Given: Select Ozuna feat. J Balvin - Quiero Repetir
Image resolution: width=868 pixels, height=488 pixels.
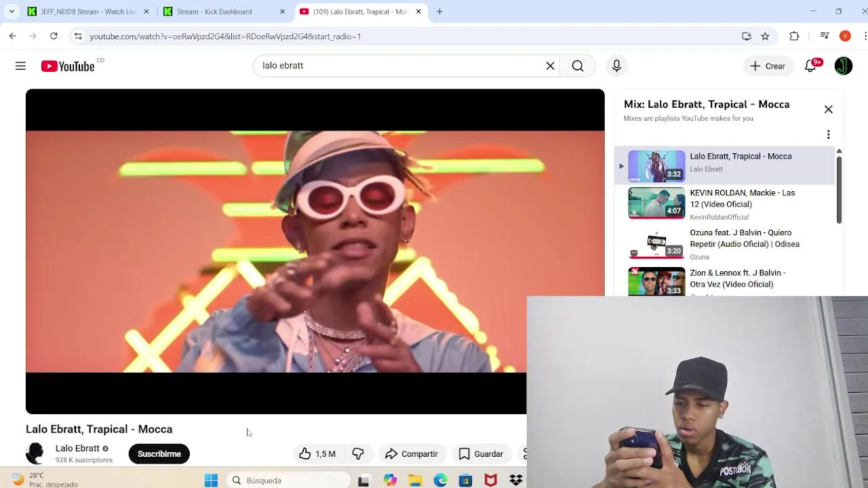Looking at the screenshot, I should [745, 239].
